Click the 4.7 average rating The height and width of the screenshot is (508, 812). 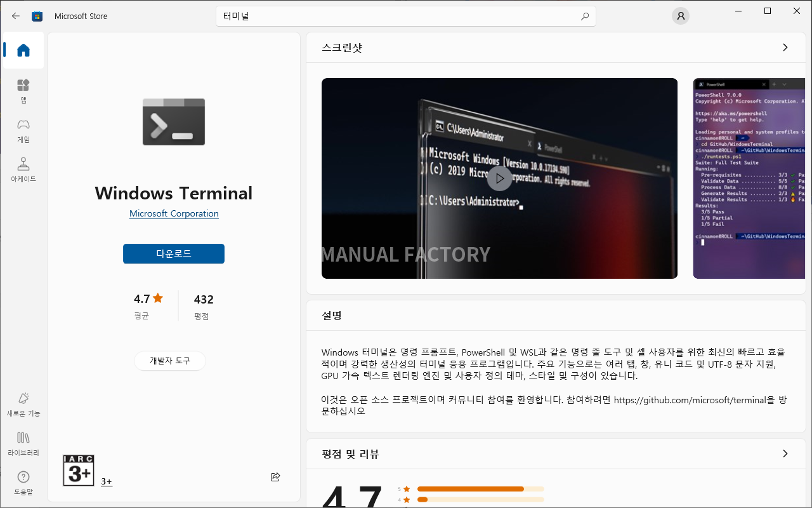[x=148, y=299]
